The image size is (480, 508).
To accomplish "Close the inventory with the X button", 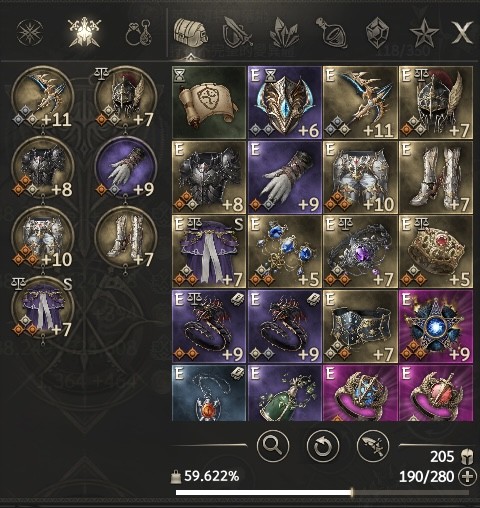I will [462, 33].
